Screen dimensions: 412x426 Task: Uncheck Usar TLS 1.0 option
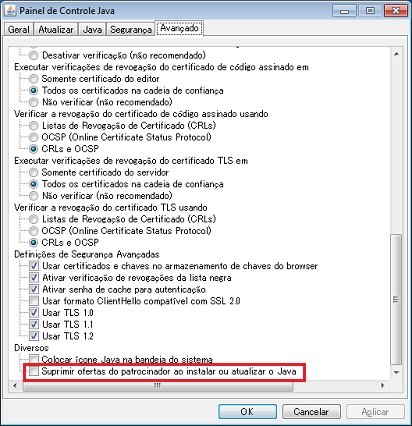click(x=34, y=313)
